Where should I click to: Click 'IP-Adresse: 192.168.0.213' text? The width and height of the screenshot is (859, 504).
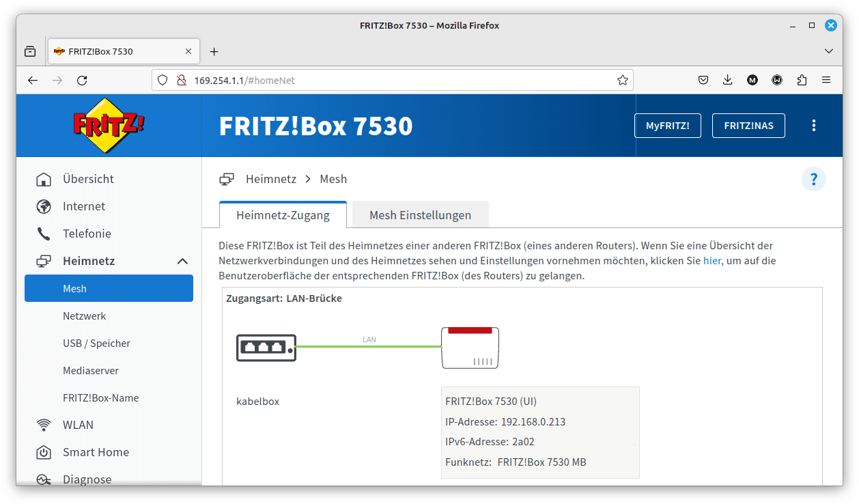tap(505, 421)
